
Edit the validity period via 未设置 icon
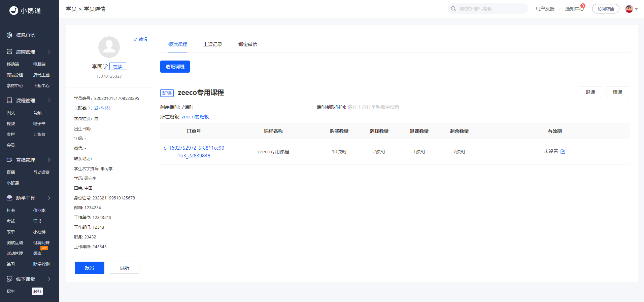563,152
